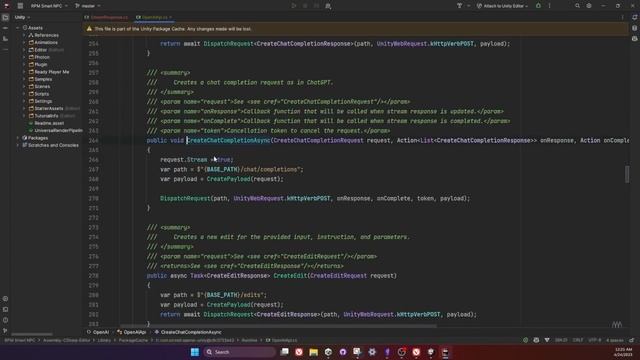Click the Run (play) button in toolbar
Screen dimensions: 640x360
[293, 6]
